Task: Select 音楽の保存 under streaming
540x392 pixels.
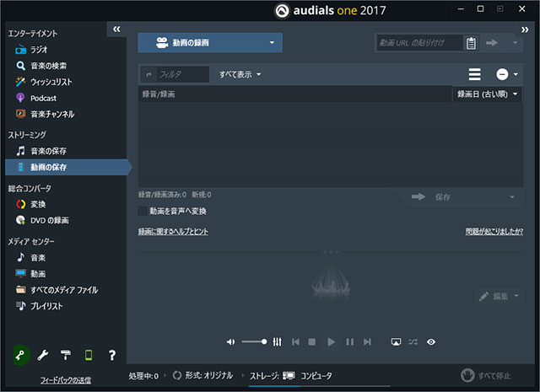Action: [41, 151]
